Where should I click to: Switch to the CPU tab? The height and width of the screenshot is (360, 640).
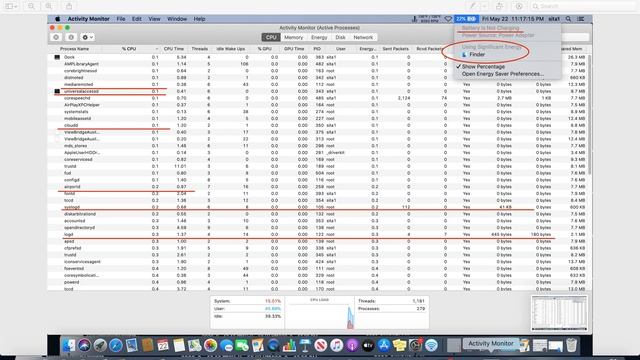[271, 37]
